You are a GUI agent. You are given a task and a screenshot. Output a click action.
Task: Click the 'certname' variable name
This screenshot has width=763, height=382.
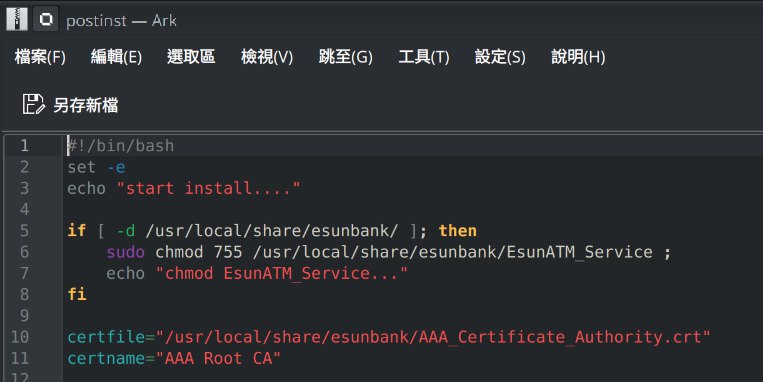pos(106,358)
